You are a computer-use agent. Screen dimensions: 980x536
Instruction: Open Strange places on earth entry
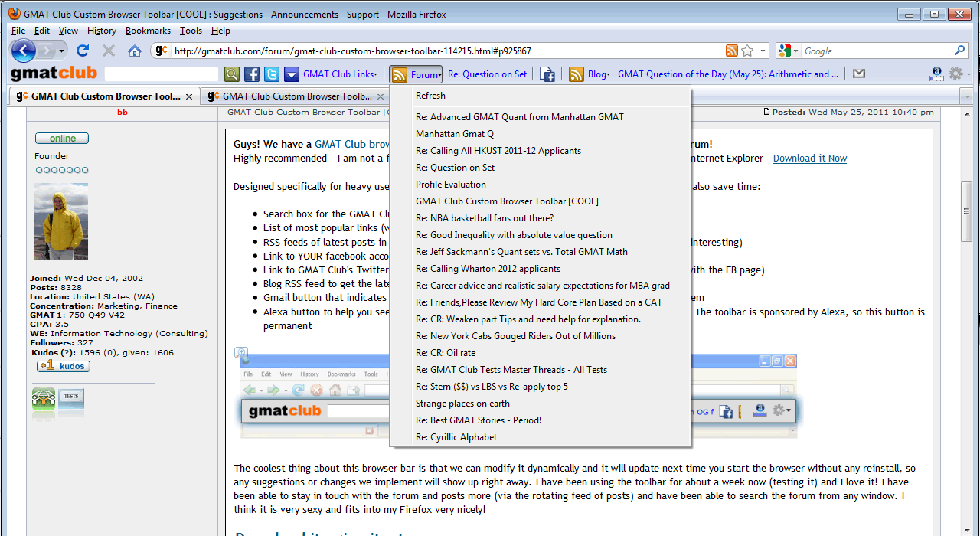(540, 404)
